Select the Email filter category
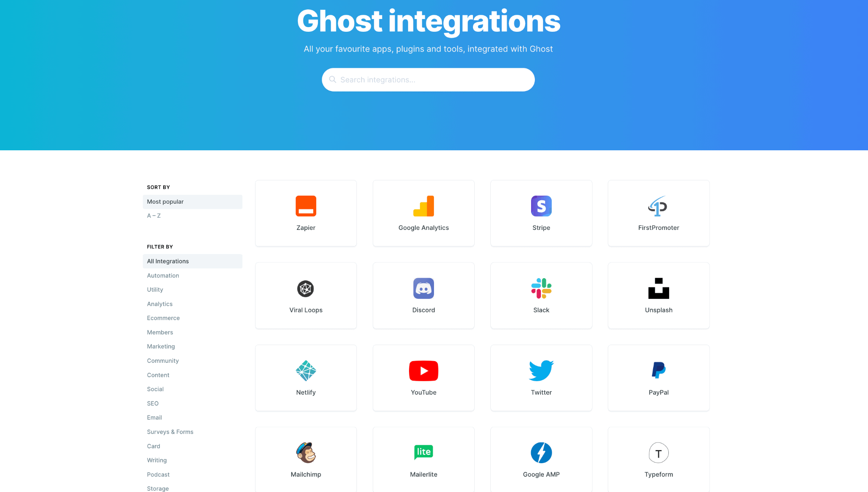868x492 pixels. click(x=154, y=417)
